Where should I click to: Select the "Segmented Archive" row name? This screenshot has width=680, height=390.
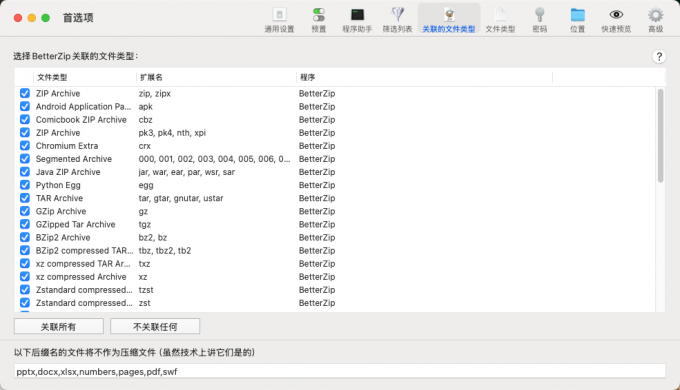click(74, 159)
